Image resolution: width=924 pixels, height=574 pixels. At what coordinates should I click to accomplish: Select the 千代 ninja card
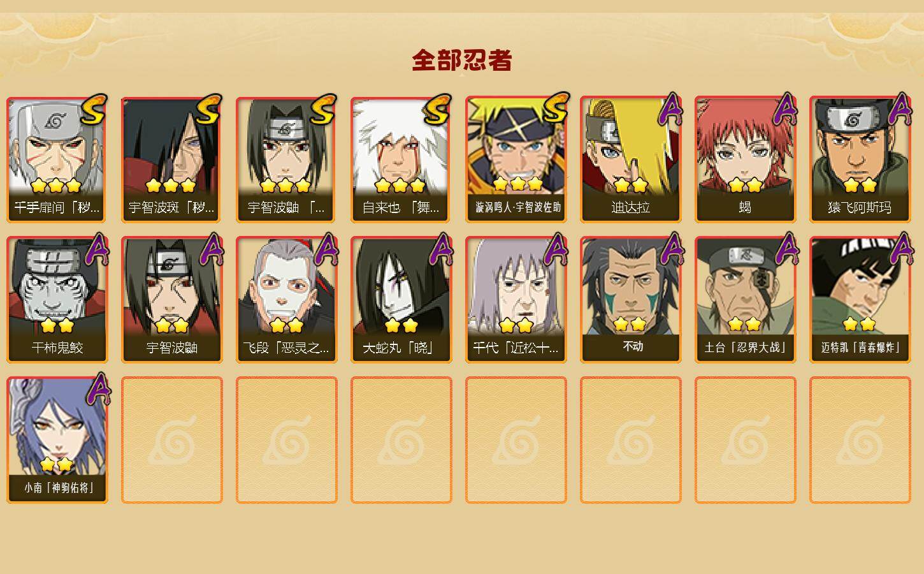pos(516,300)
